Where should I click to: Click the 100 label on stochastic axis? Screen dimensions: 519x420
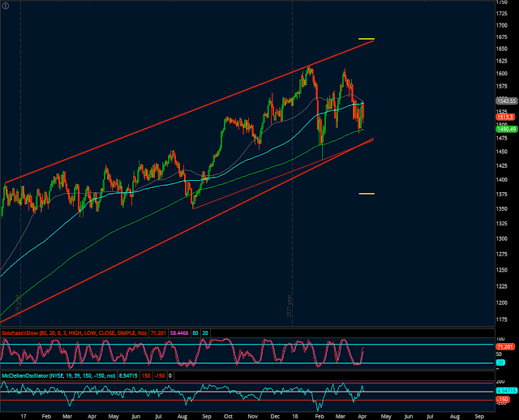click(500, 339)
